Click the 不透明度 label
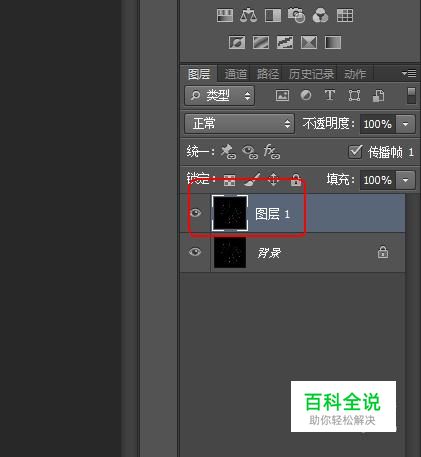This screenshot has height=457, width=421. point(329,124)
